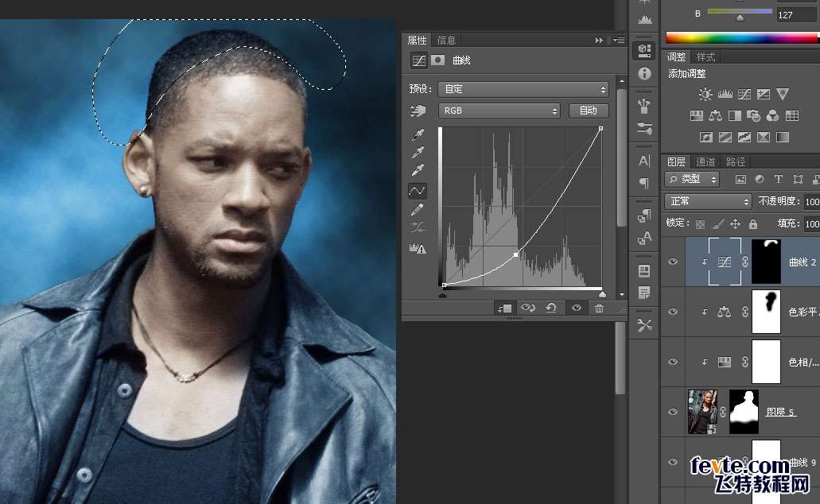Click the curves white point input slider
This screenshot has width=820, height=504.
click(x=602, y=295)
